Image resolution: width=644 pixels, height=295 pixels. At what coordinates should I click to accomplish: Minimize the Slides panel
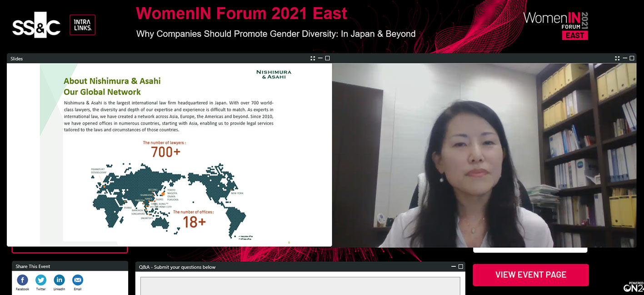click(320, 58)
